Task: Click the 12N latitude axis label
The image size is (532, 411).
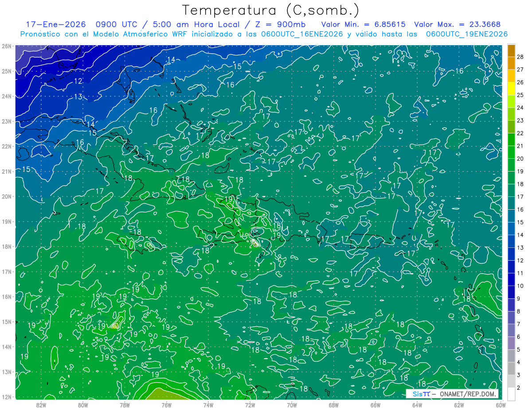Action: point(6,397)
